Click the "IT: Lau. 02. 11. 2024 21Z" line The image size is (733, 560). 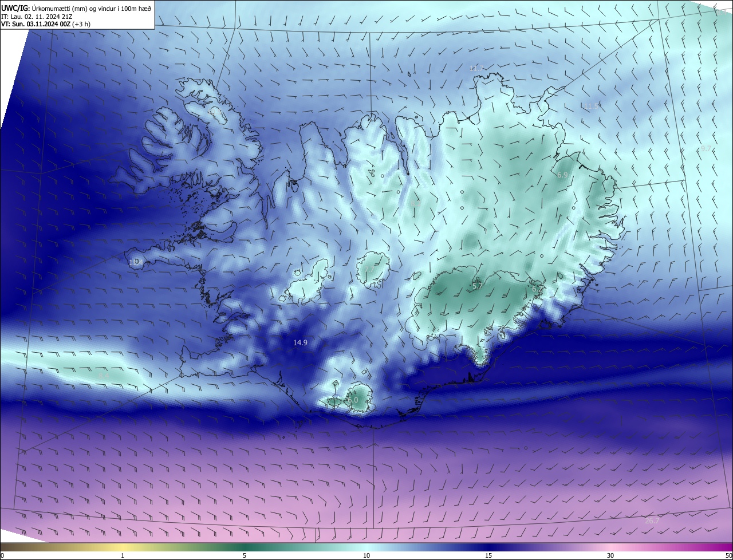(x=38, y=16)
